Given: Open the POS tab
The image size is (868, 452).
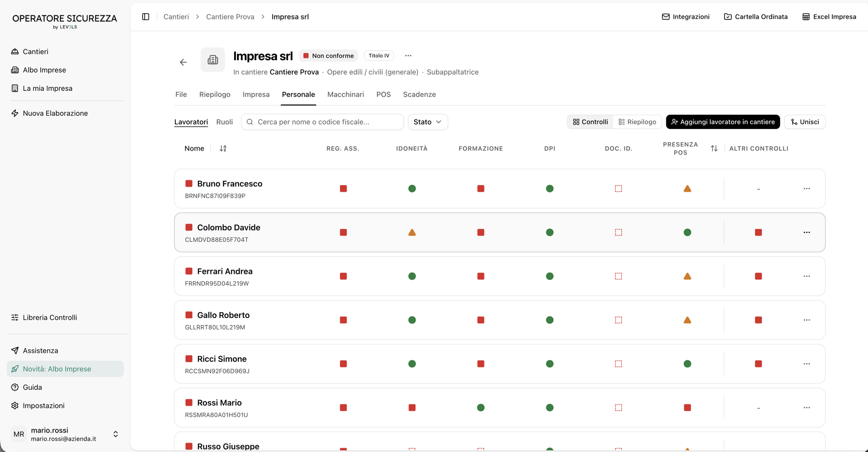Looking at the screenshot, I should click(383, 95).
